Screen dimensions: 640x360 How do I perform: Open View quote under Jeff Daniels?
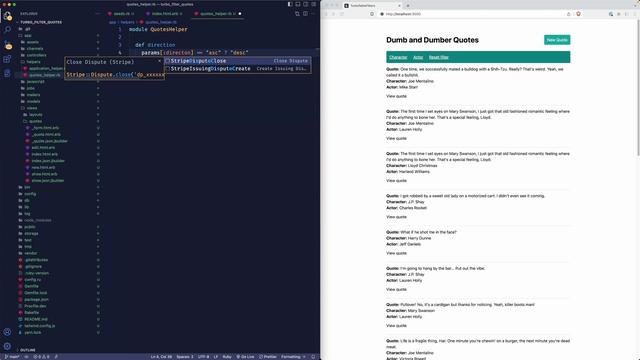point(396,253)
